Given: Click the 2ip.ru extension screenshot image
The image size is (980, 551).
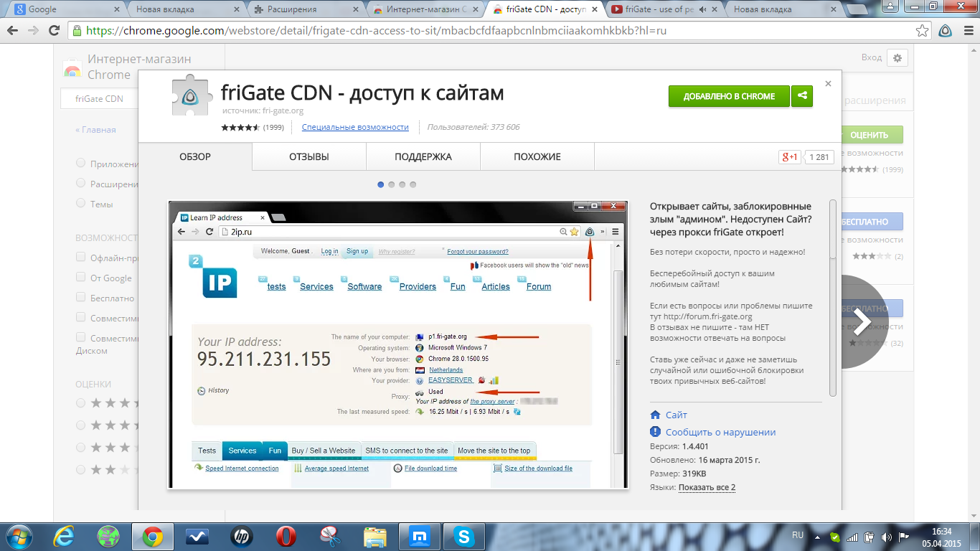Looking at the screenshot, I should pos(397,345).
